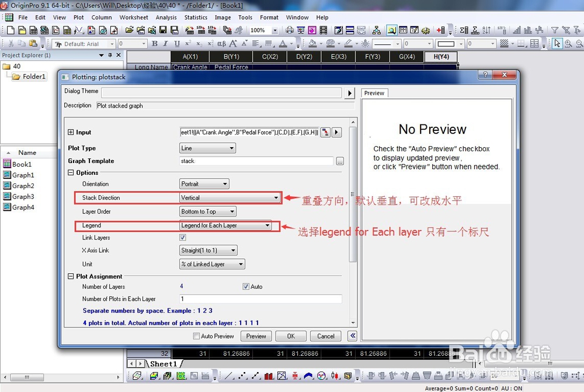Toggle the Link Layers checkbox
The height and width of the screenshot is (392, 584).
[x=182, y=237]
